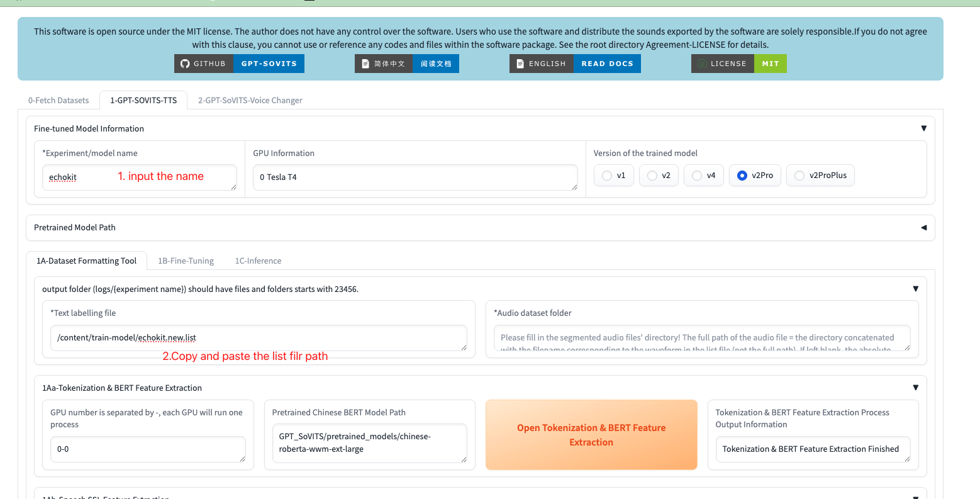
Task: Expand the Pretrained Model Path section
Action: coord(923,228)
